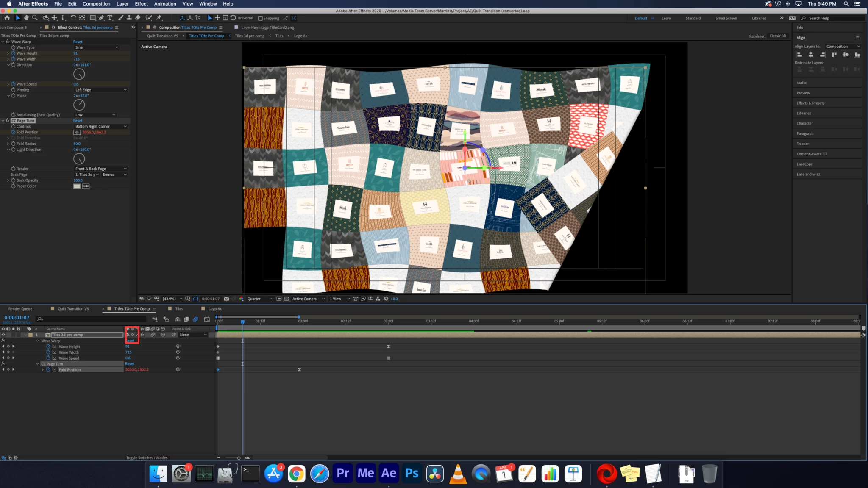Open the Wave Type Sine dropdown
868x488 pixels.
(97, 47)
